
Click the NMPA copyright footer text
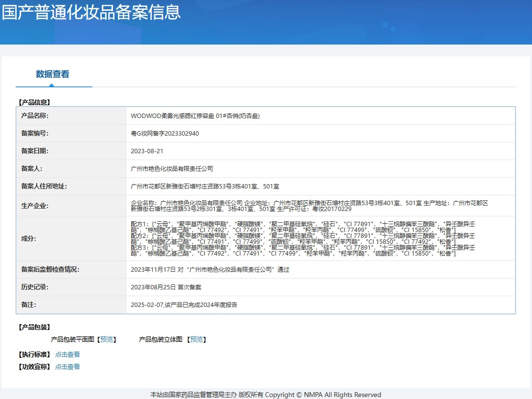(x=266, y=395)
